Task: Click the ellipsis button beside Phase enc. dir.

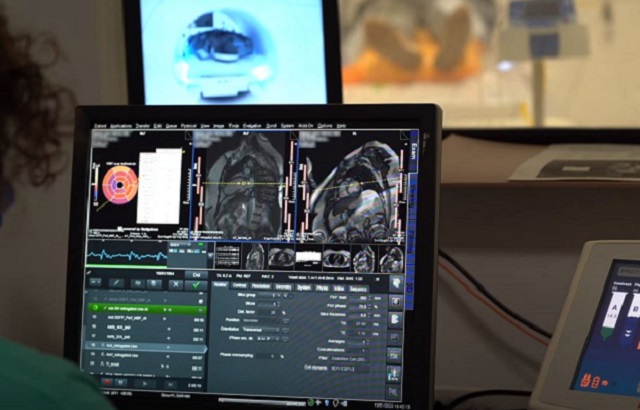Action: (x=285, y=339)
